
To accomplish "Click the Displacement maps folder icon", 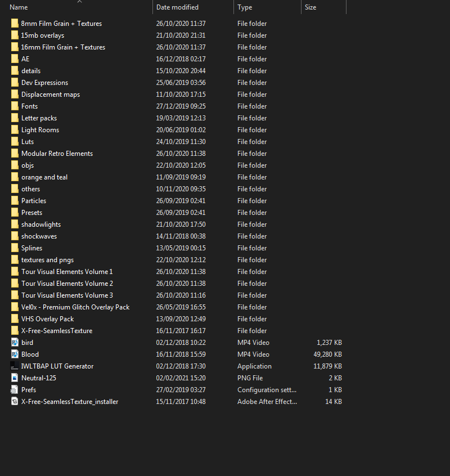I will (15, 95).
